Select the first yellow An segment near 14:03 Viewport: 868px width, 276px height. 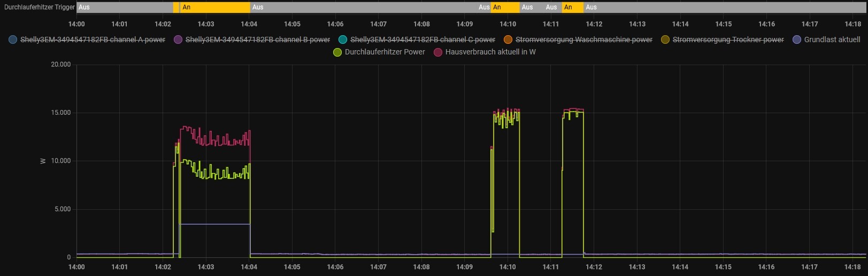(x=215, y=7)
